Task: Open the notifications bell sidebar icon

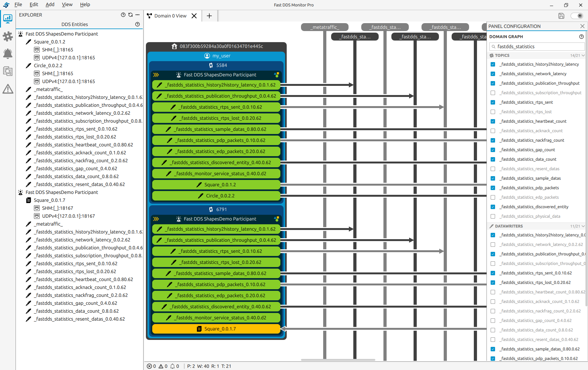Action: tap(8, 54)
